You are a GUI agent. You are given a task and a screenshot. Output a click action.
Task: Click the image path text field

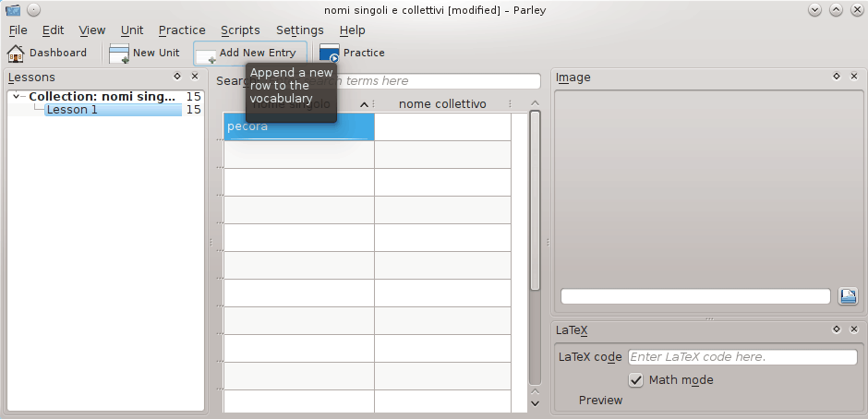tap(694, 296)
